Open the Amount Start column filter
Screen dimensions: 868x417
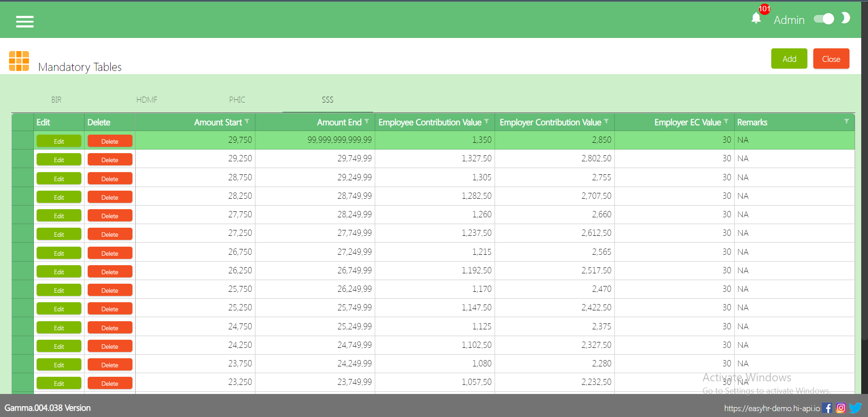(x=247, y=122)
